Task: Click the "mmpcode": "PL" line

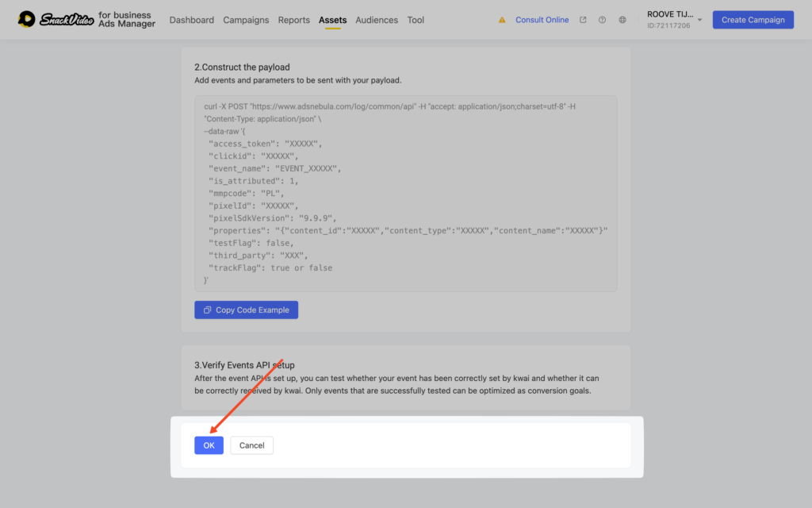Action: [246, 194]
